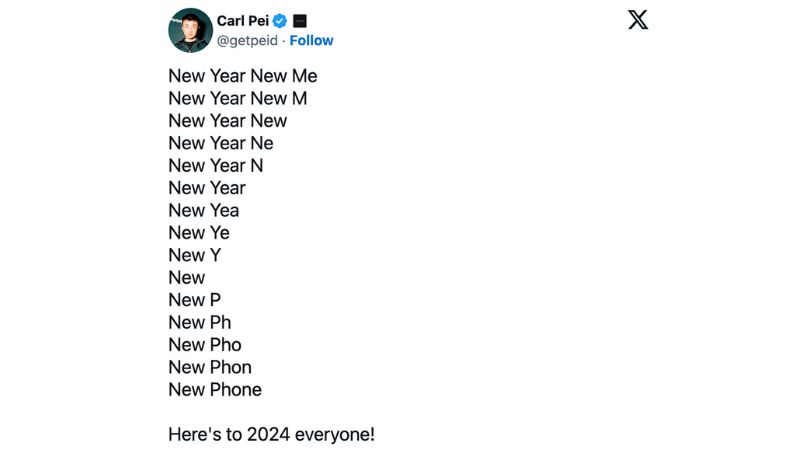Click the line reading "New Ye"

pyautogui.click(x=198, y=233)
